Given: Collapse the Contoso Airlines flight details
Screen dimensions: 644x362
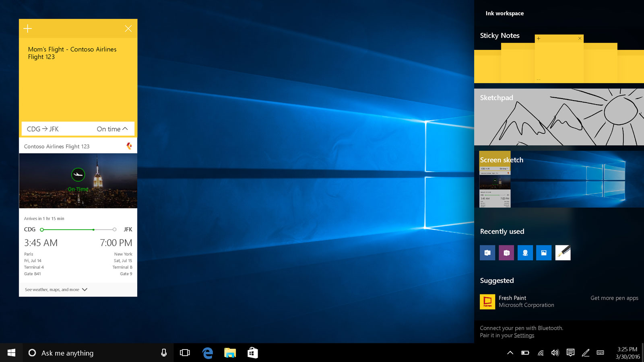Looking at the screenshot, I should click(125, 129).
